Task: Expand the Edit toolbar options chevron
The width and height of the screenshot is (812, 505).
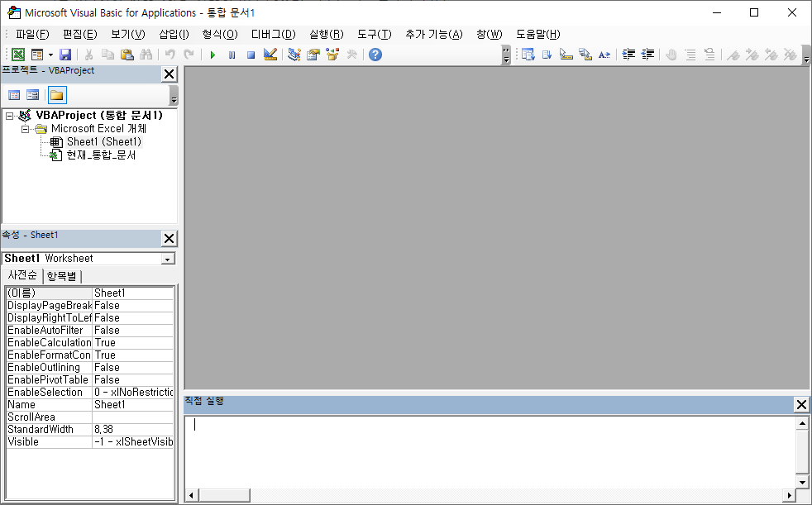Action: [806, 55]
